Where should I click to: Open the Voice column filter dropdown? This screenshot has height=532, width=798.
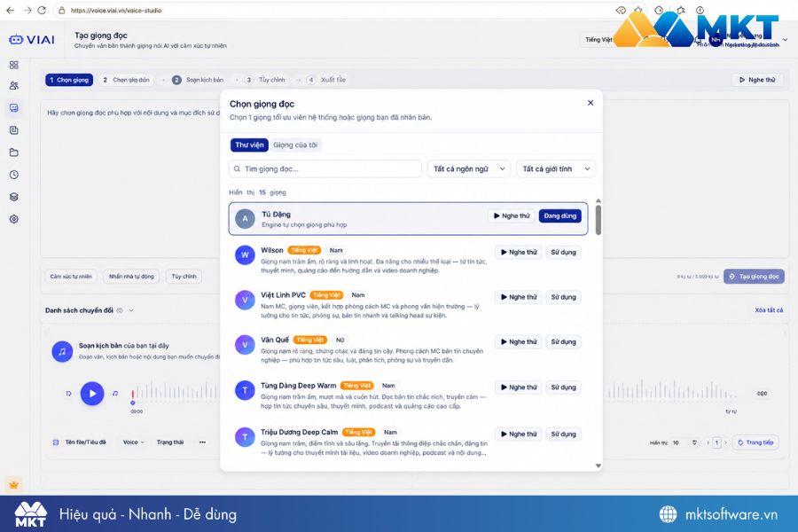[133, 442]
